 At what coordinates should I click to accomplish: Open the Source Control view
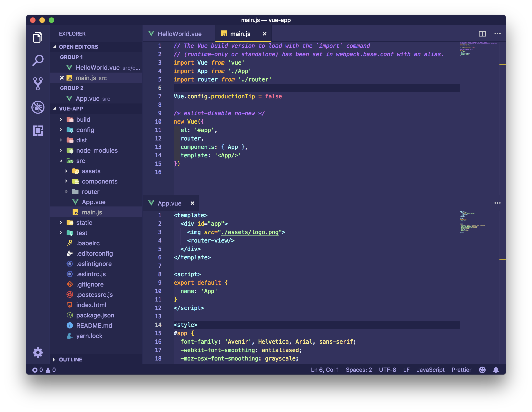tap(38, 83)
